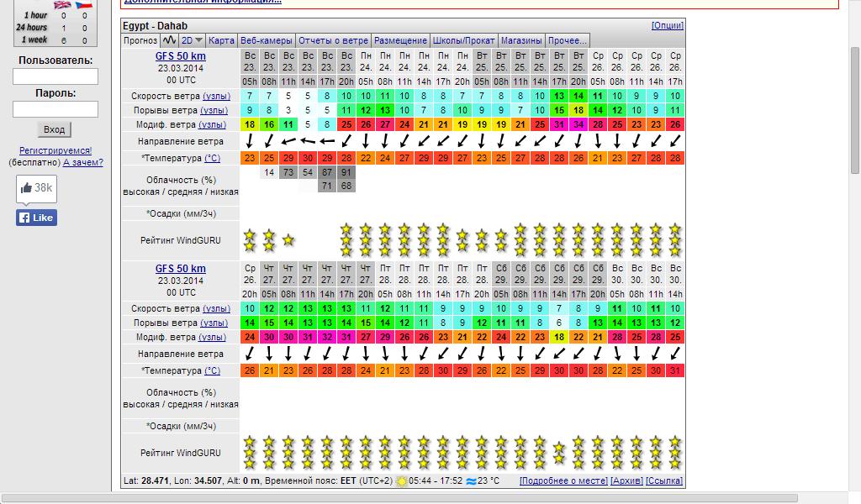Click the first Направление ветра label
The width and height of the screenshot is (861, 504).
180,141
